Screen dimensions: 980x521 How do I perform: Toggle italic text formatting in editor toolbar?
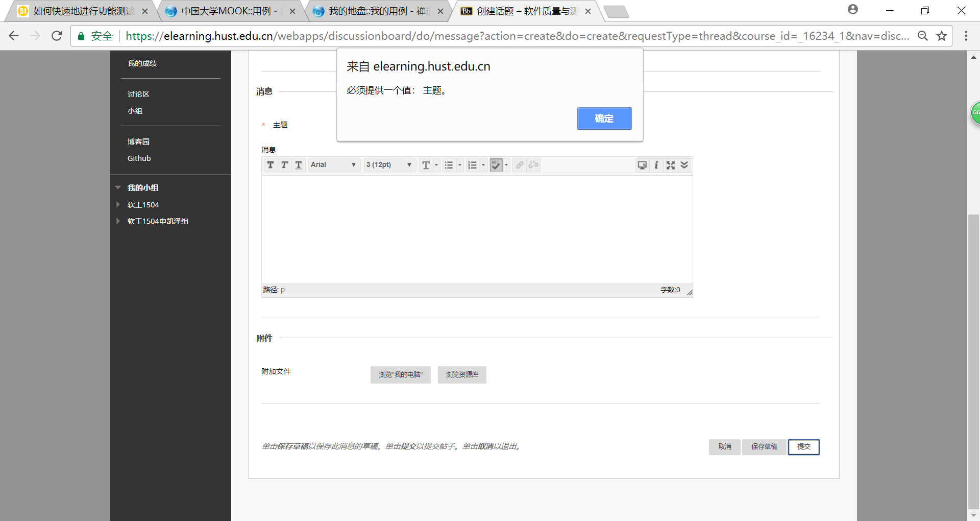pyautogui.click(x=284, y=165)
